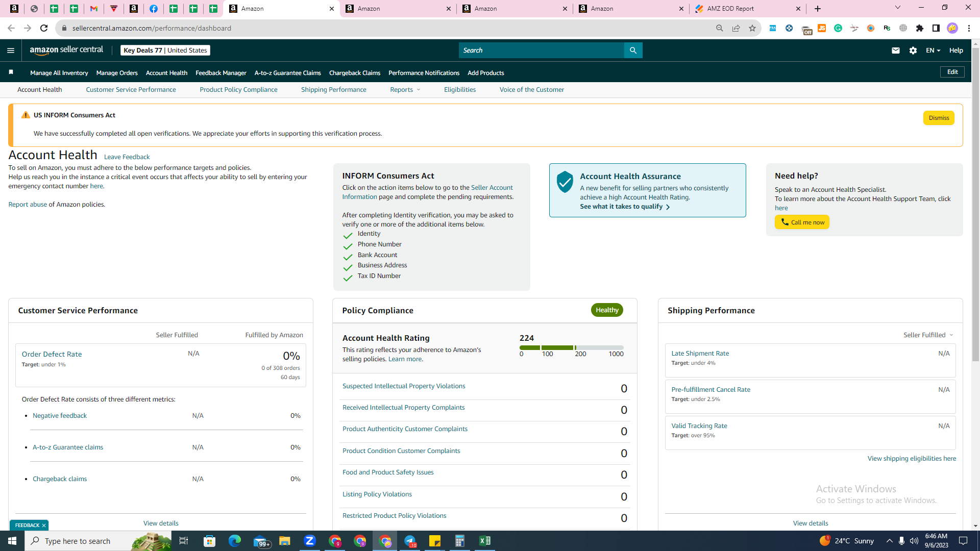The image size is (980, 551).
Task: Dismiss the INFORM Consumers Act banner
Action: point(939,118)
